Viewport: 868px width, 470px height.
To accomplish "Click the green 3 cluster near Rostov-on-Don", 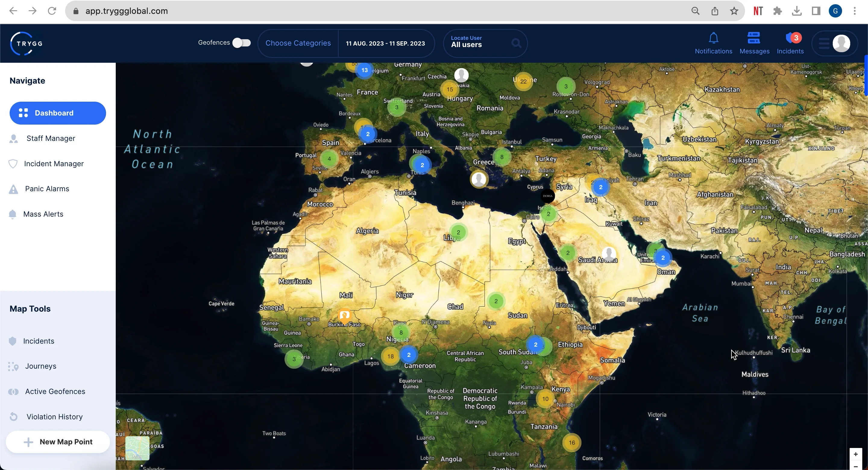I will tap(566, 86).
